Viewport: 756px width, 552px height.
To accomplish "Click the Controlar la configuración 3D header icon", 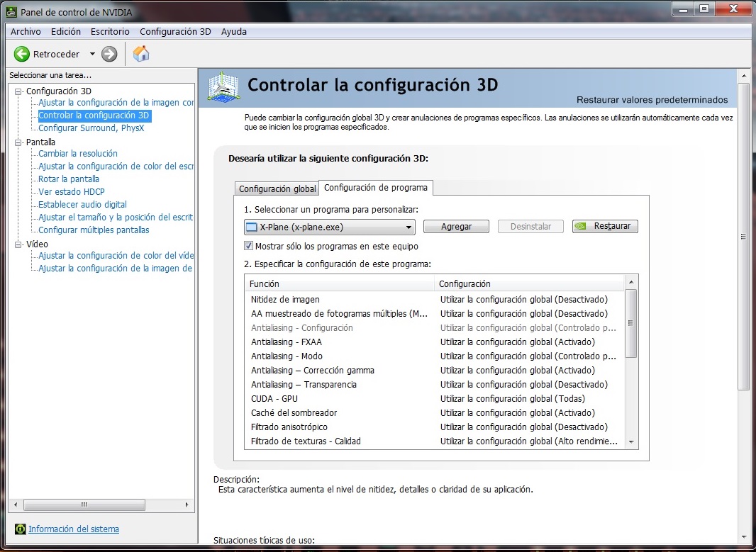I will (x=223, y=86).
